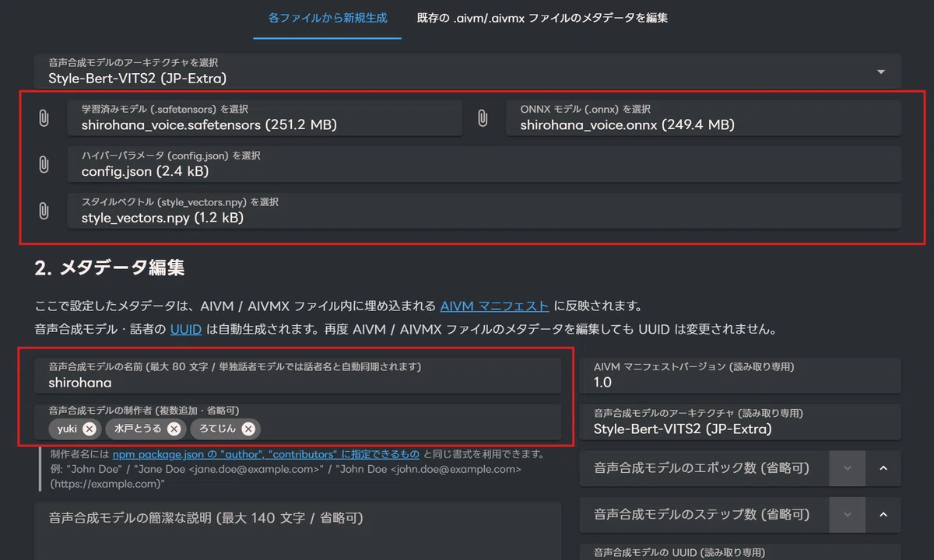Viewport: 934px width, 560px height.
Task: Open the npm package.json author link
Action: click(x=266, y=453)
